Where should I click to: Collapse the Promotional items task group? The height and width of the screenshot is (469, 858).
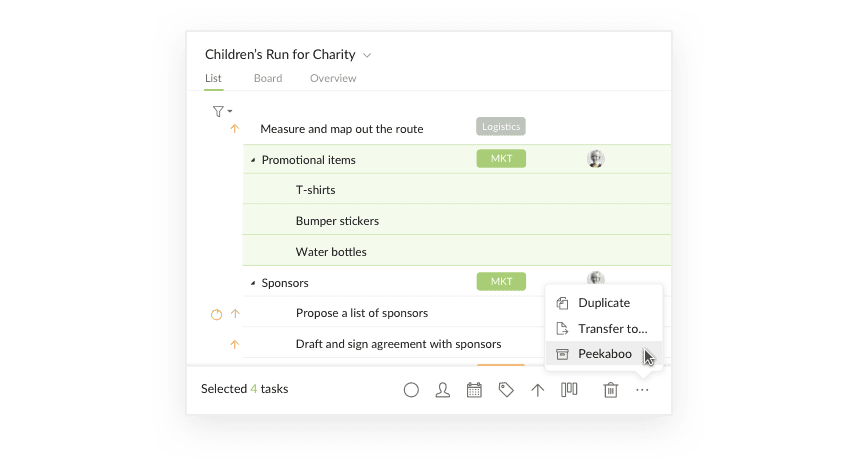point(253,160)
